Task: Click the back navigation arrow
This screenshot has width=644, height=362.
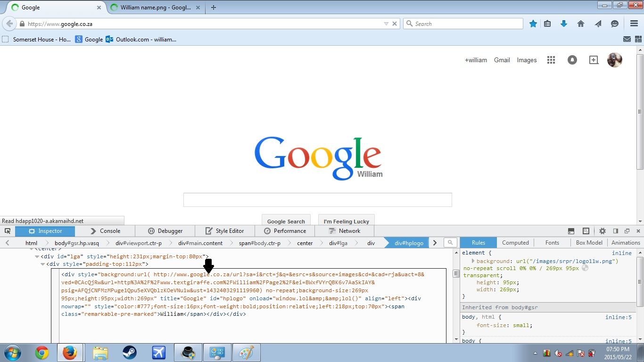Action: coord(9,24)
